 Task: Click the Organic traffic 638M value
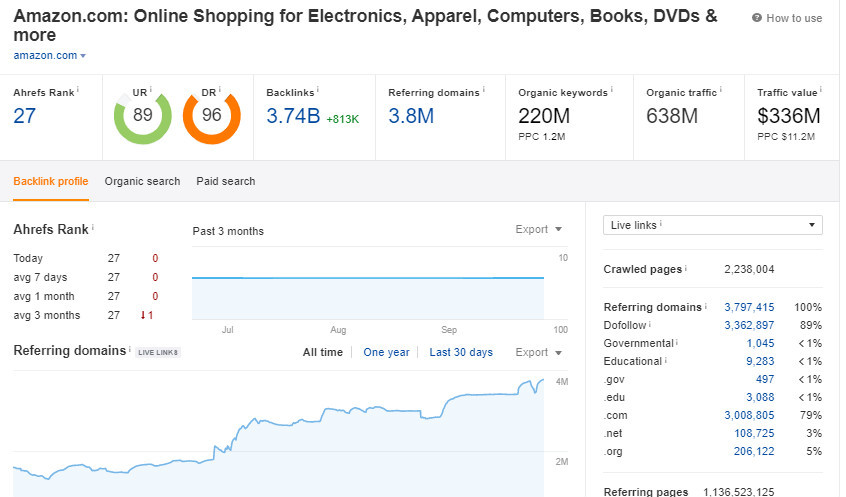tap(672, 116)
